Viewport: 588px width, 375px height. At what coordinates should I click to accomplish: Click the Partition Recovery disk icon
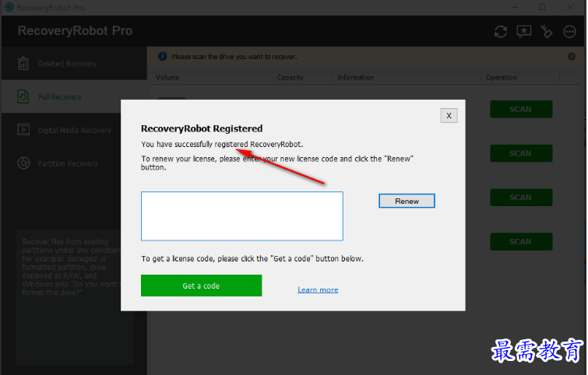(x=23, y=163)
